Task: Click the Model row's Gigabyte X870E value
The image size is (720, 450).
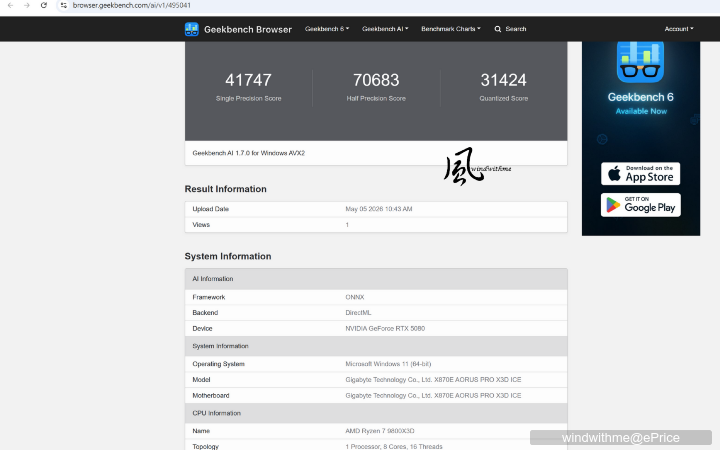Action: tap(433, 380)
